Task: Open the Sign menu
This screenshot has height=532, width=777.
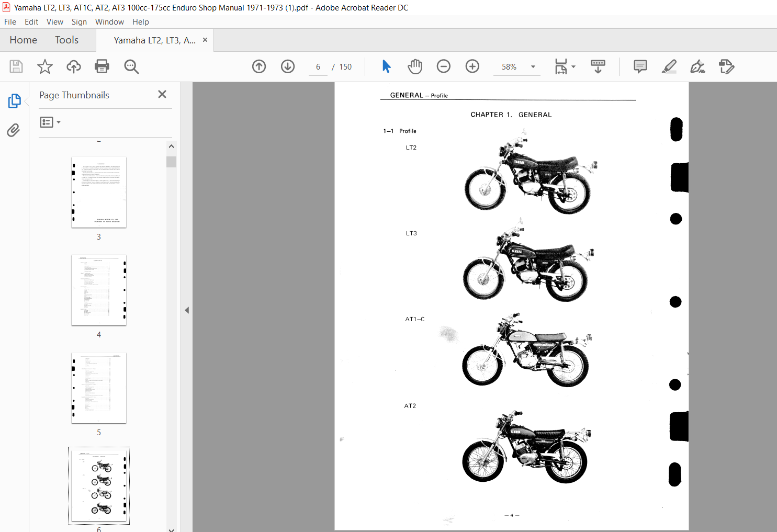Action: (x=79, y=22)
